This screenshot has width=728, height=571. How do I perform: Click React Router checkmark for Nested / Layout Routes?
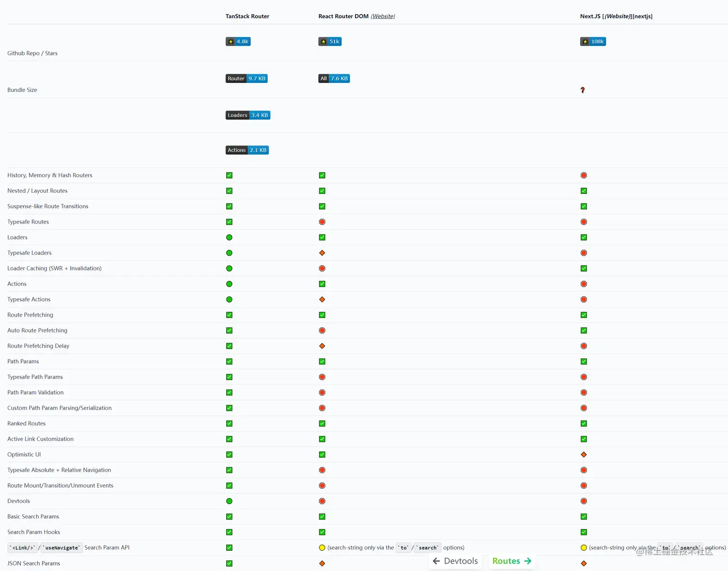click(322, 191)
